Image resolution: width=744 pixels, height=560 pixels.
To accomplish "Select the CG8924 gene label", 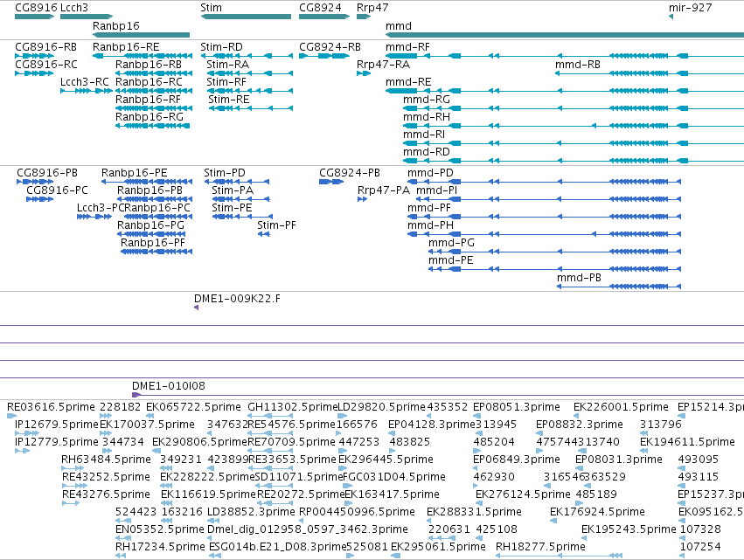I will [x=320, y=8].
